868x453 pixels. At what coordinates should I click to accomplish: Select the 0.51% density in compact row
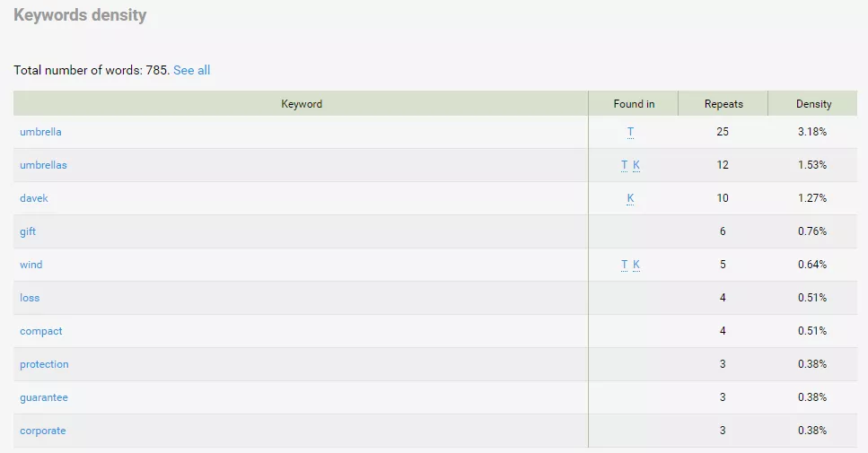(812, 331)
